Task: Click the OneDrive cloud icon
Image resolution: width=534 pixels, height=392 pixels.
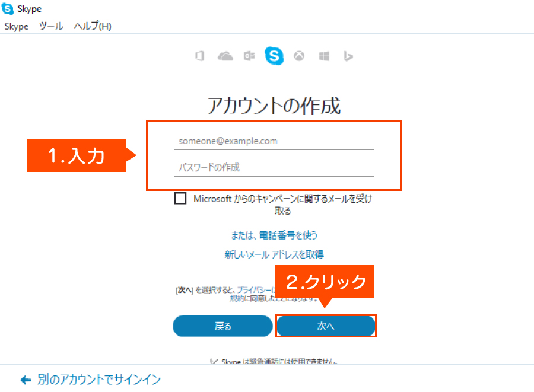Action: click(x=225, y=56)
